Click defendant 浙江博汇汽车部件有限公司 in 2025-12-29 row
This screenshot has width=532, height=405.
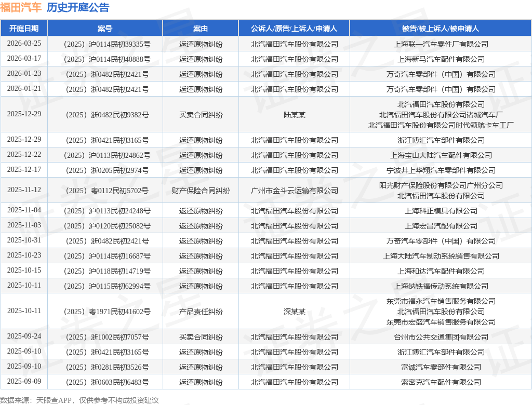click(x=441, y=140)
